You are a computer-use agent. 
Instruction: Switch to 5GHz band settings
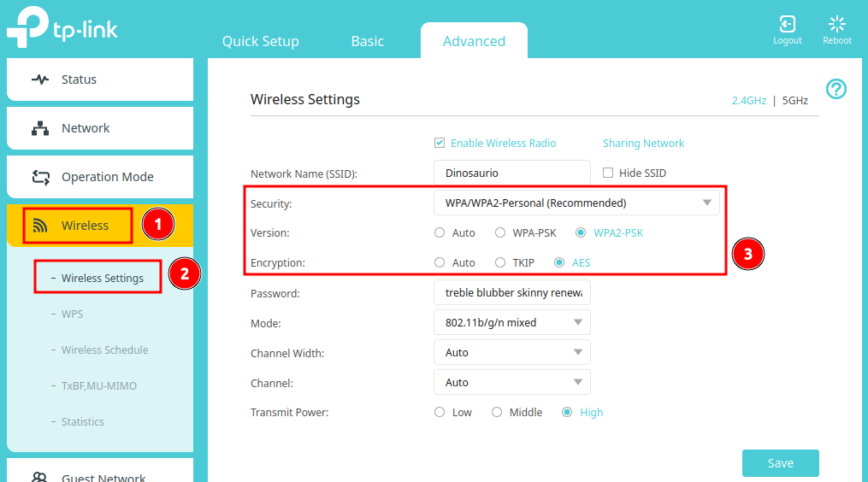[795, 100]
